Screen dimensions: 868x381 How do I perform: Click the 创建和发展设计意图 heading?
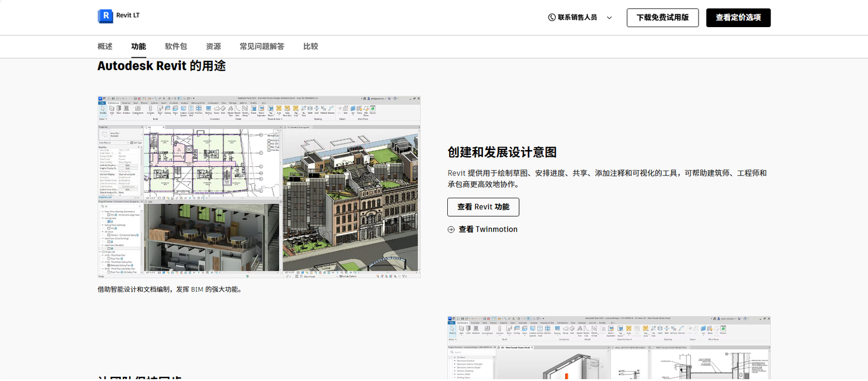[502, 152]
